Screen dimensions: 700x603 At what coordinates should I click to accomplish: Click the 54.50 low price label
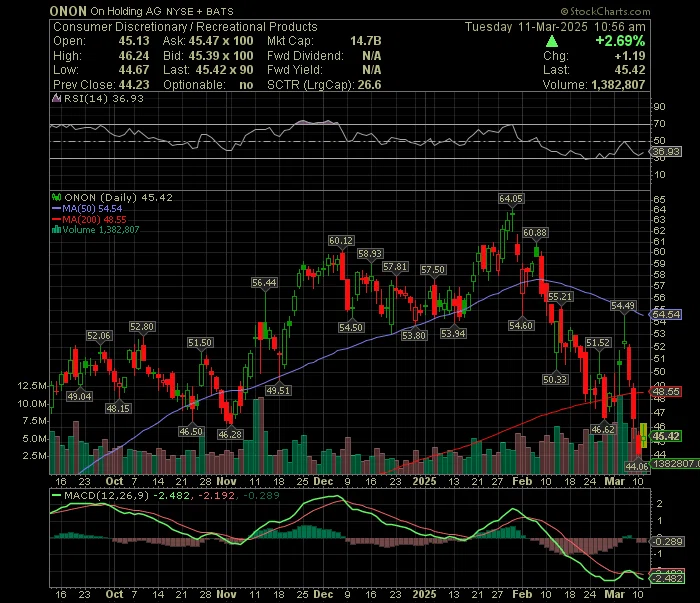pyautogui.click(x=351, y=327)
